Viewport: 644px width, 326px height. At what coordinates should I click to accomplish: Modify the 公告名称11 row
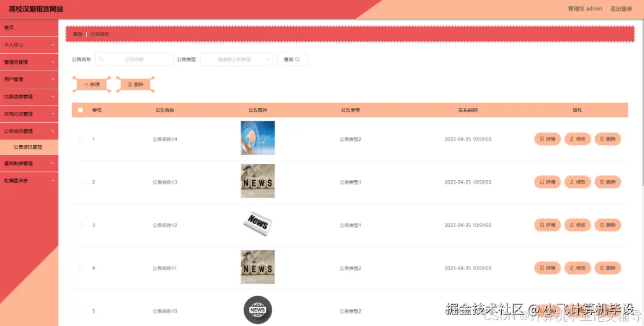point(578,268)
